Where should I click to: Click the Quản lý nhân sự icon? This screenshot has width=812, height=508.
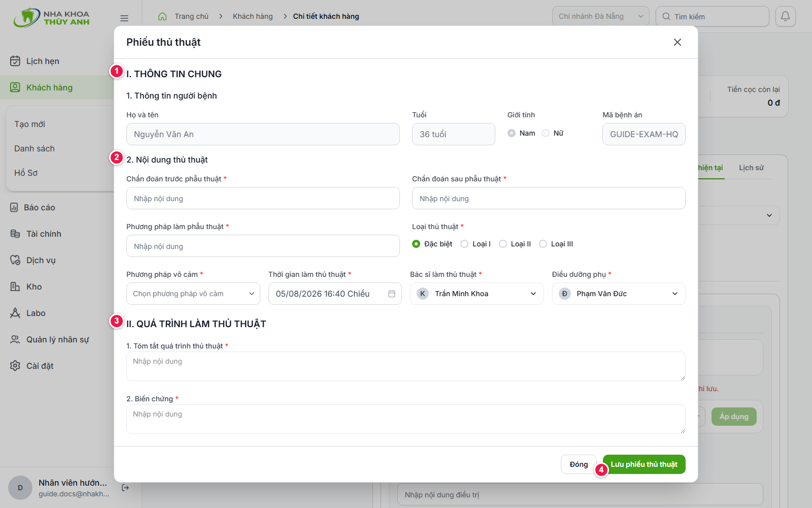point(15,339)
